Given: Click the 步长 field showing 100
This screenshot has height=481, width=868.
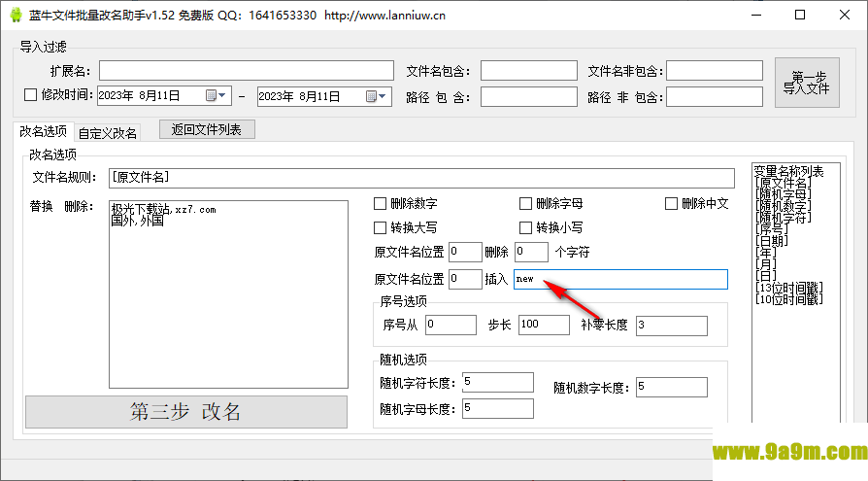Looking at the screenshot, I should tap(544, 325).
